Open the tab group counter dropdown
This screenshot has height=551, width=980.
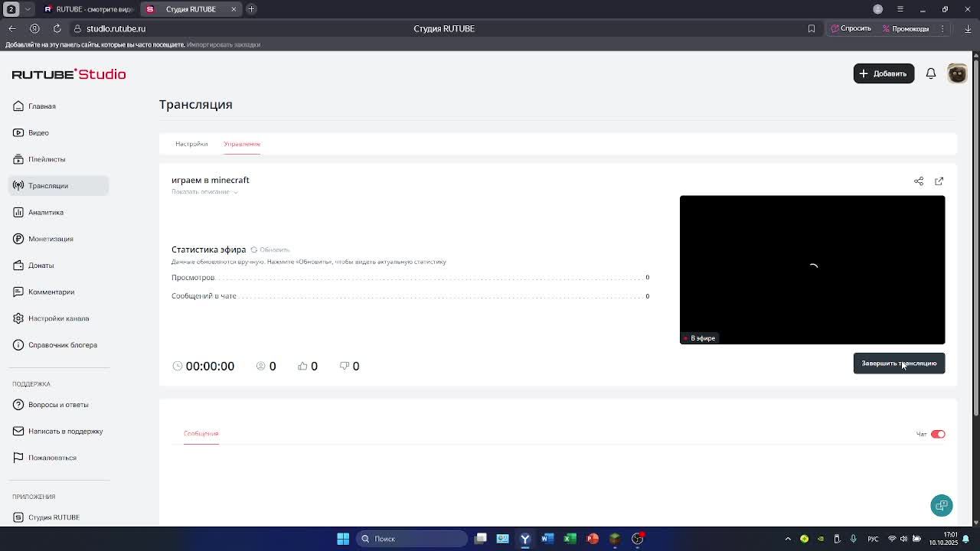click(x=28, y=9)
